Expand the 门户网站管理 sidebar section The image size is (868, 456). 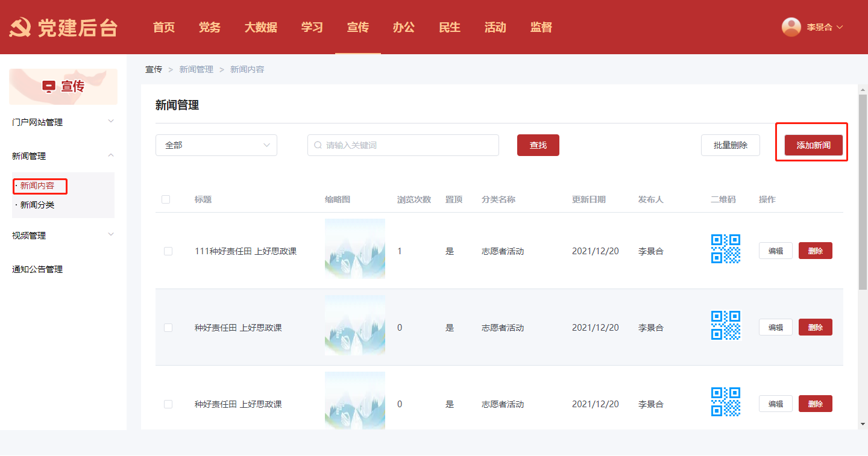(x=63, y=122)
